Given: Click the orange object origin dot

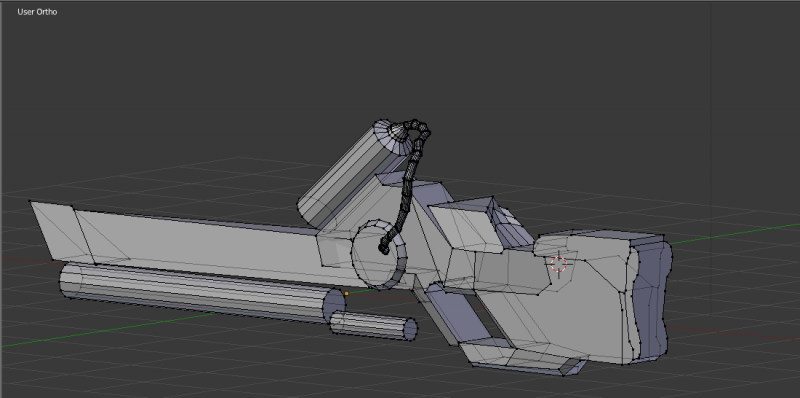Looking at the screenshot, I should (346, 293).
